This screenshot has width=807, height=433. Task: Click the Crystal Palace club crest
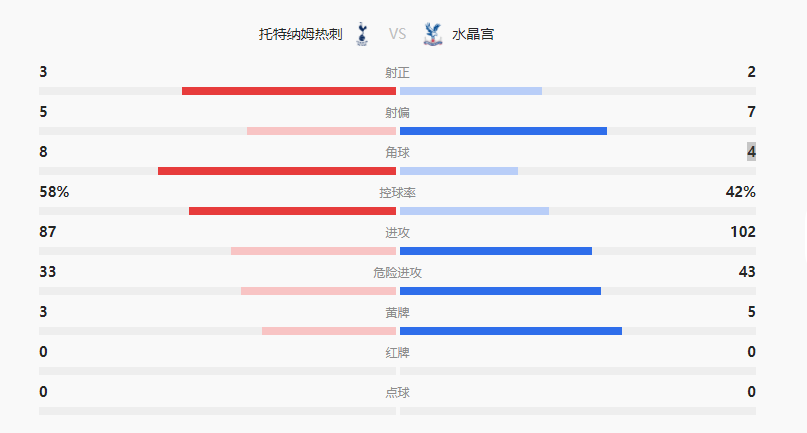pyautogui.click(x=432, y=34)
